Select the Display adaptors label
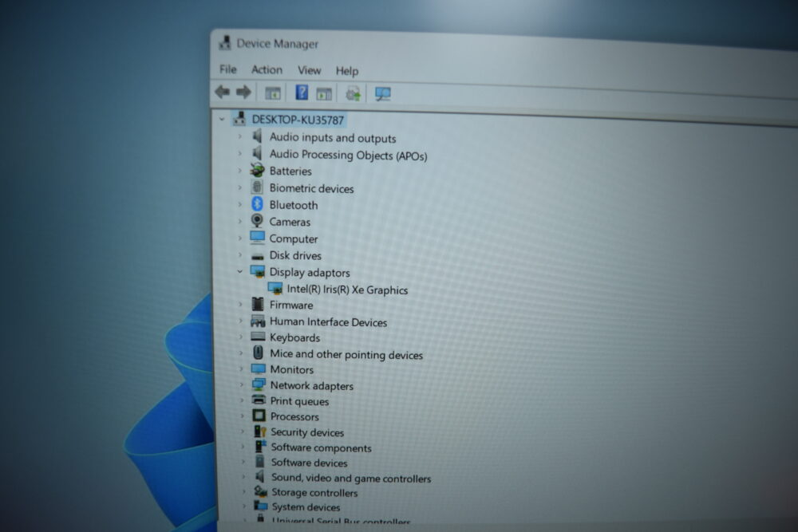 [310, 272]
